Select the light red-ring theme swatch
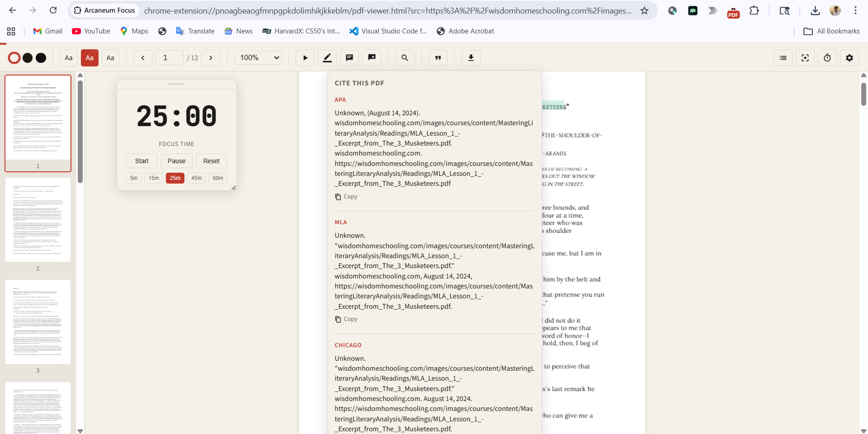Image resolution: width=868 pixels, height=434 pixels. [x=14, y=58]
